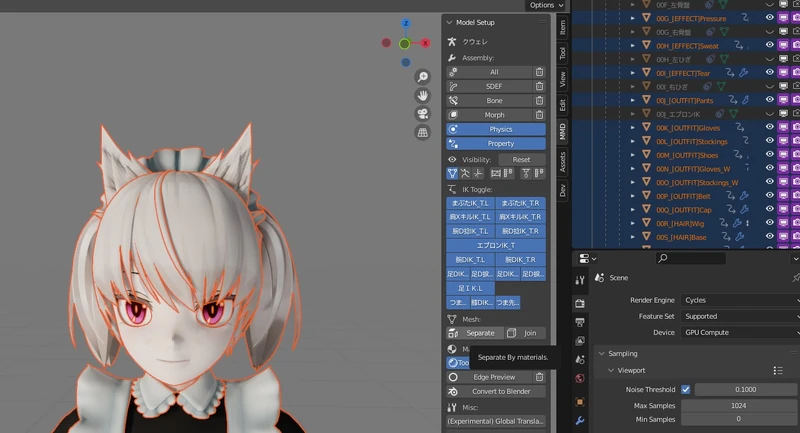Switch to the Edit sidebar tab
Image resolution: width=800 pixels, height=433 pixels.
click(562, 105)
